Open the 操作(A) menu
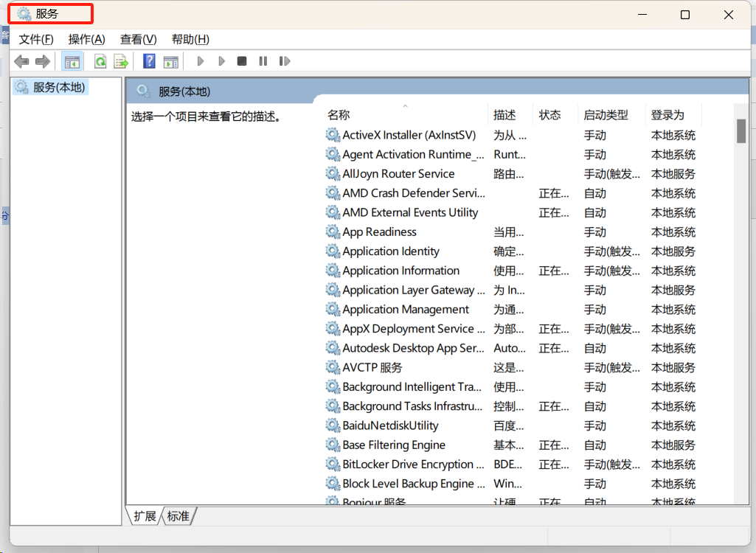The height and width of the screenshot is (553, 756). point(87,39)
